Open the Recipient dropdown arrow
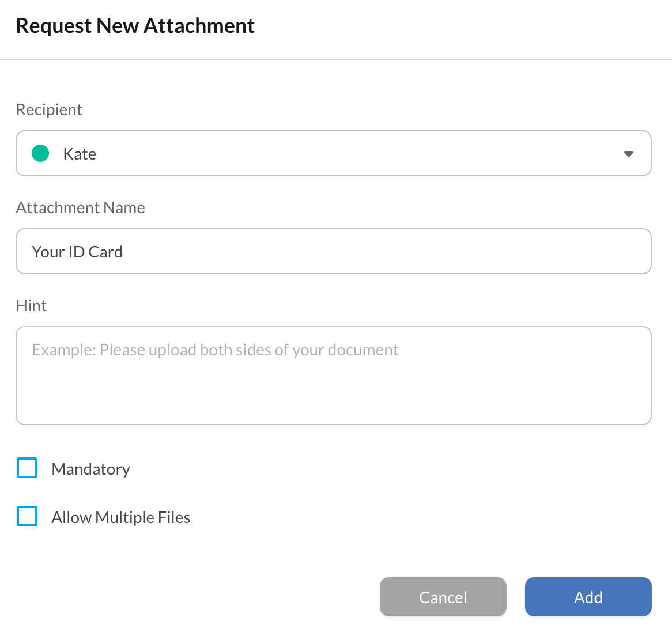This screenshot has height=629, width=672. (x=628, y=154)
